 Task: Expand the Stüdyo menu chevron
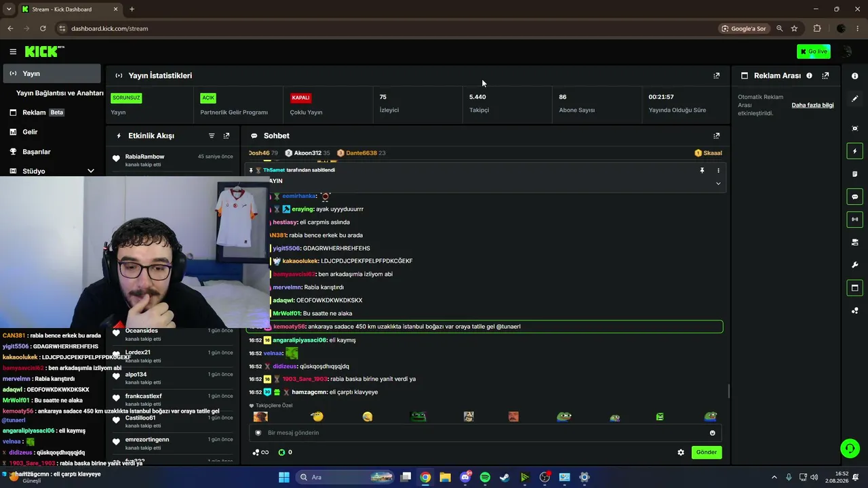(91, 171)
